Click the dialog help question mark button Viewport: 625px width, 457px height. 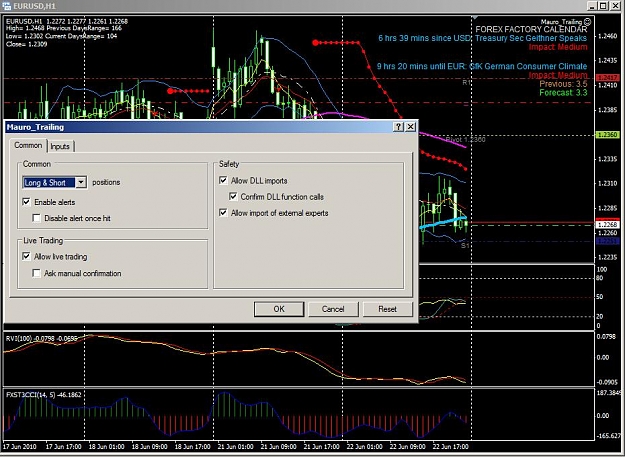click(398, 127)
